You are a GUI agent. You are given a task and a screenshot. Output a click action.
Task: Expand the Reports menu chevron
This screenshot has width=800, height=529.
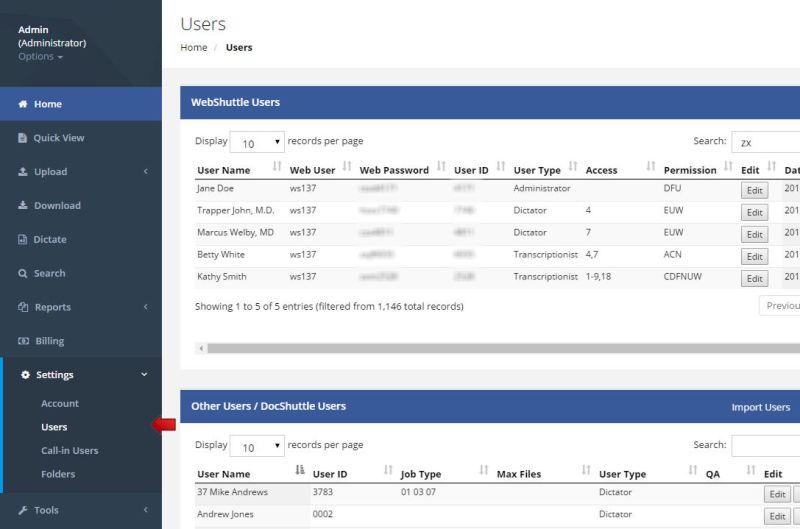tap(145, 307)
